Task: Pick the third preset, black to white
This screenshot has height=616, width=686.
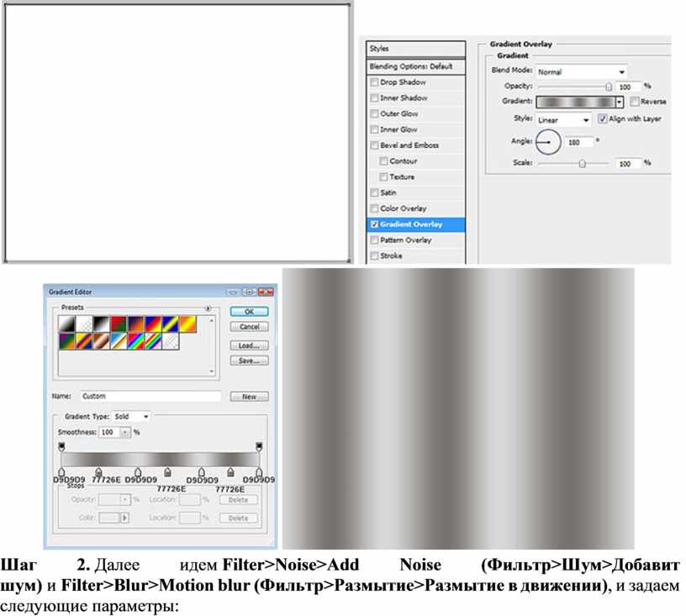Action: click(101, 324)
